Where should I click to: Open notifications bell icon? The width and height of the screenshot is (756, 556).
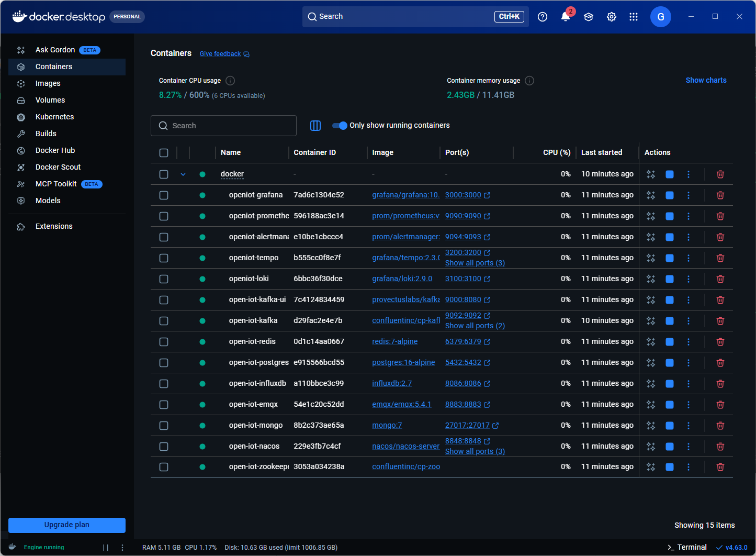(x=566, y=17)
